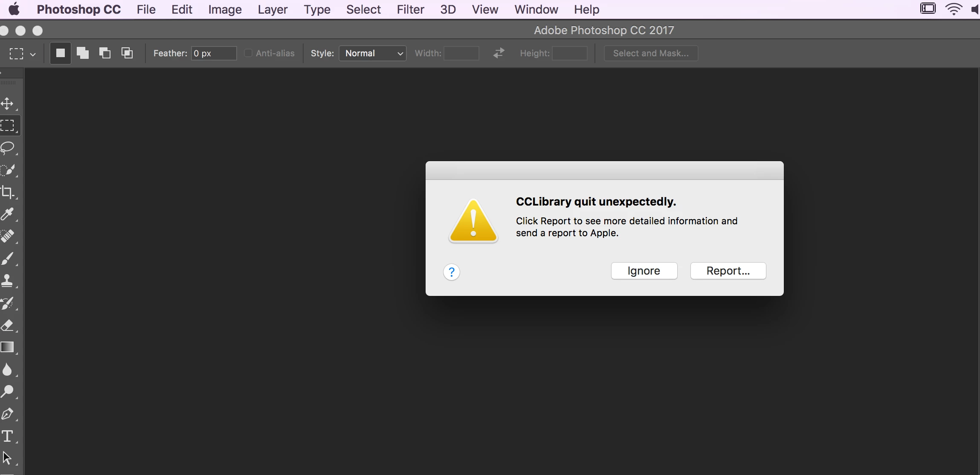This screenshot has width=980, height=475.
Task: Select the Horizontal Type tool
Action: [8, 436]
